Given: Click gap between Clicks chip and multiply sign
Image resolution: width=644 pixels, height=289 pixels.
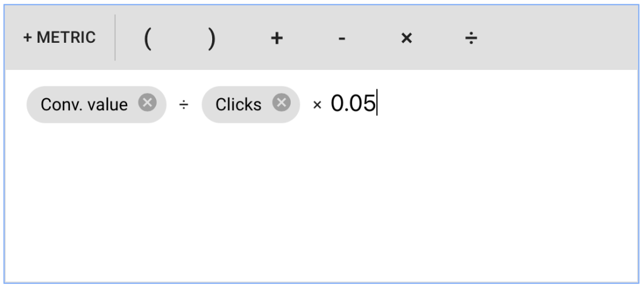Looking at the screenshot, I should point(306,105).
